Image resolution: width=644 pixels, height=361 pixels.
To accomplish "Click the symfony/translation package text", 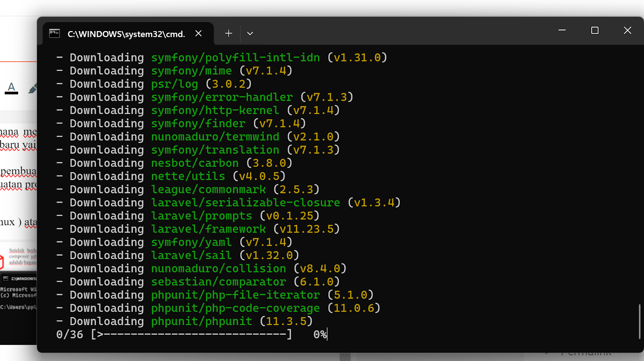I will (215, 150).
